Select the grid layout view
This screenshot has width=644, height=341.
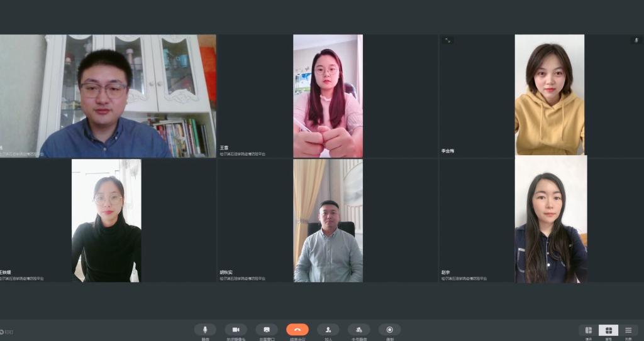tap(608, 330)
